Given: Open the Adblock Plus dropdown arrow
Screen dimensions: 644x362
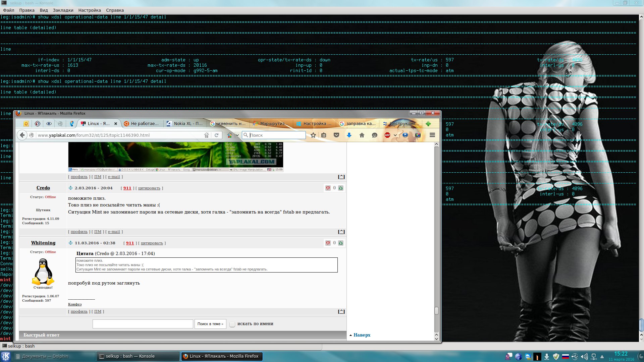Looking at the screenshot, I should pyautogui.click(x=395, y=135).
